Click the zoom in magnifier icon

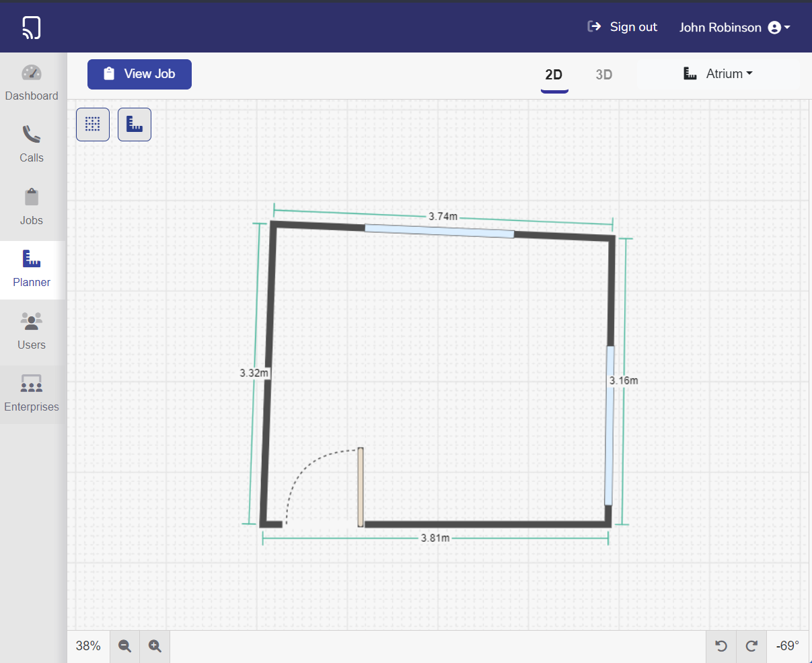click(155, 646)
